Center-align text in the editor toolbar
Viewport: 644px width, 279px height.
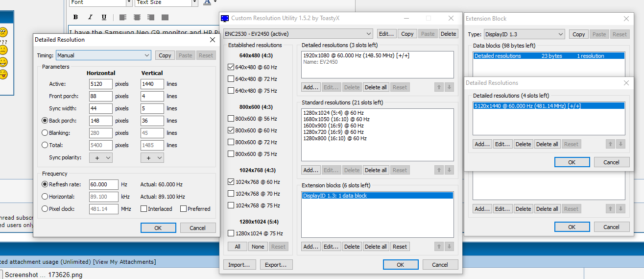(137, 17)
